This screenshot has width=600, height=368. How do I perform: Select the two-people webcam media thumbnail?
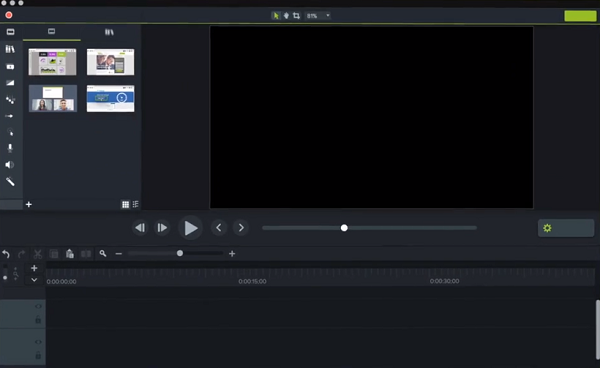[x=53, y=99]
